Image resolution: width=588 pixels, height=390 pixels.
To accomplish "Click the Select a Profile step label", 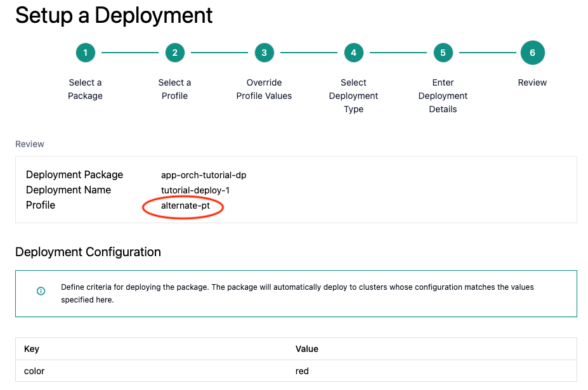I will coord(174,89).
